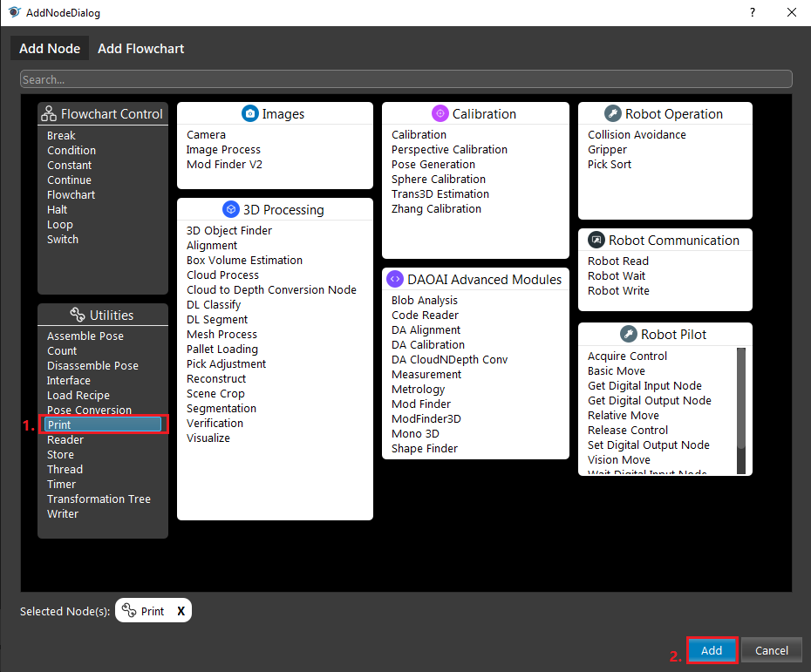Click the Robot Operation wrench icon
Viewport: 811px width, 672px height.
click(613, 113)
